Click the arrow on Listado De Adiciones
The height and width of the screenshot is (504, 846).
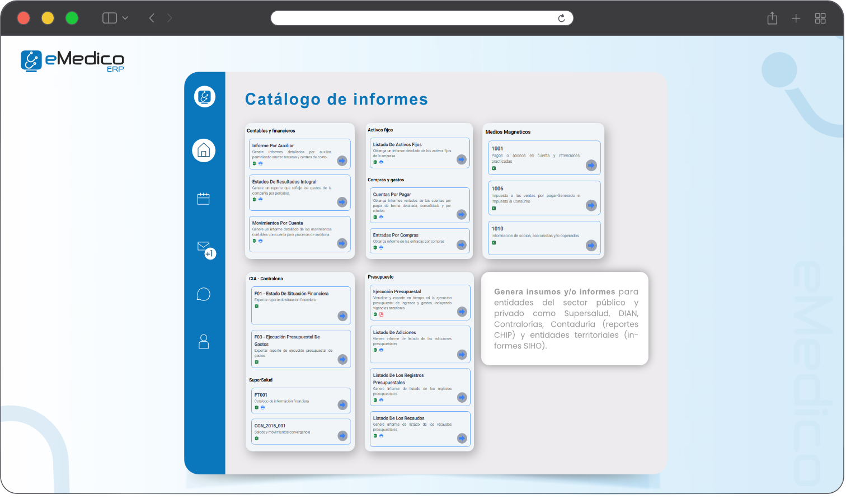click(x=462, y=355)
